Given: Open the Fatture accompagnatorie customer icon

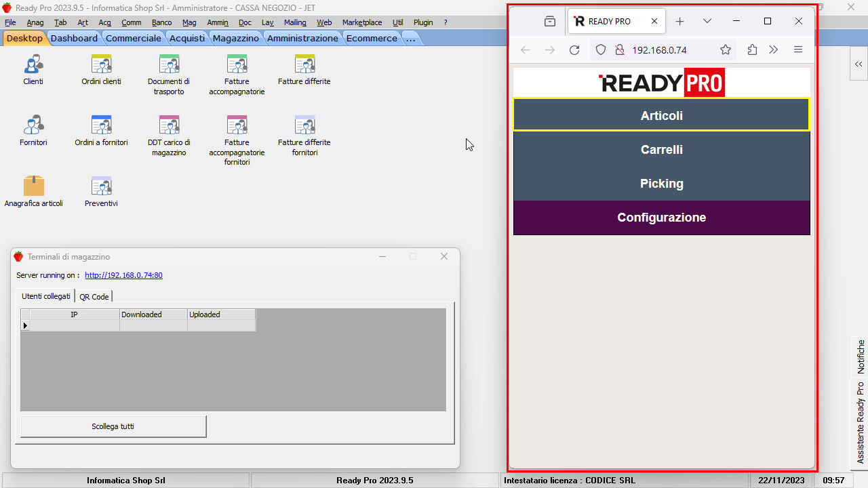Looking at the screenshot, I should coord(237,64).
